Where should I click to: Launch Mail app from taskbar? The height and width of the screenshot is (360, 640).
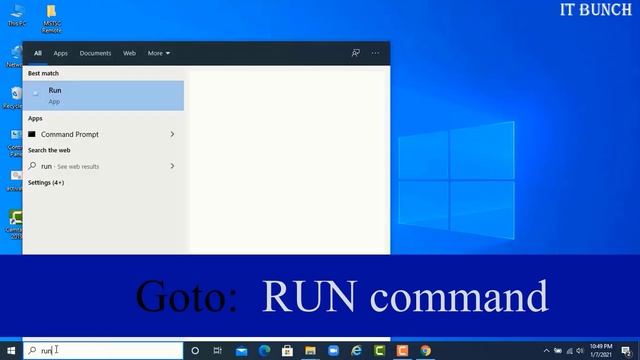click(x=242, y=351)
